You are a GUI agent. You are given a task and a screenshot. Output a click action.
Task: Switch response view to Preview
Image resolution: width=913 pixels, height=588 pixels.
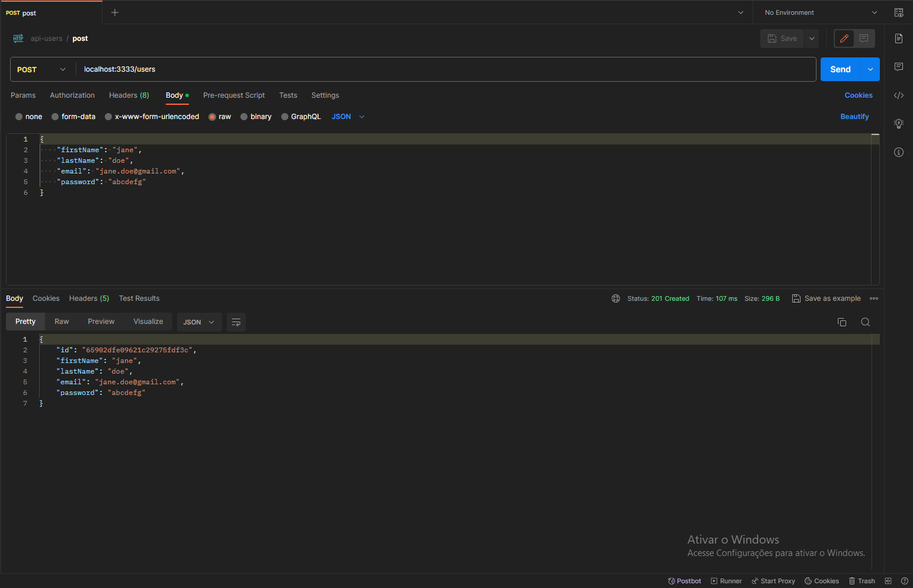pos(101,322)
